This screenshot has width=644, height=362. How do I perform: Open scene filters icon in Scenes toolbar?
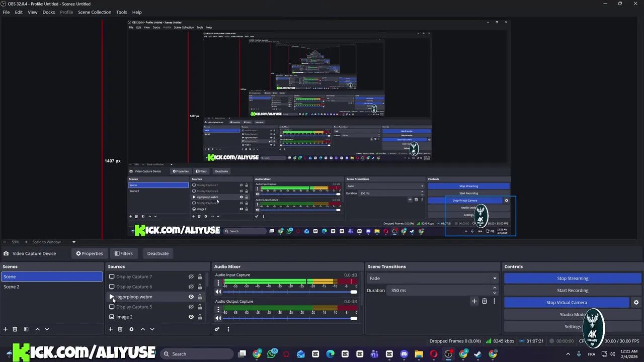coord(26,329)
